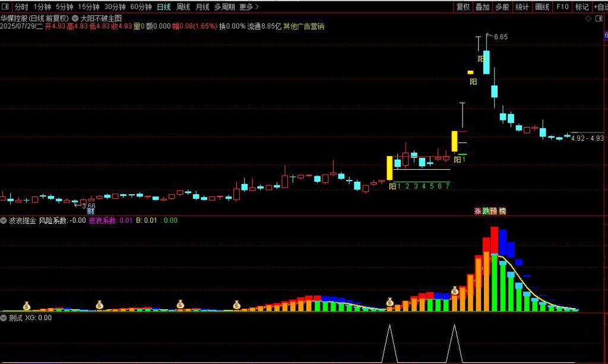The width and height of the screenshot is (608, 364).
Task: Expand the 大阳不破主图 indicator dropdown
Action: click(x=75, y=18)
